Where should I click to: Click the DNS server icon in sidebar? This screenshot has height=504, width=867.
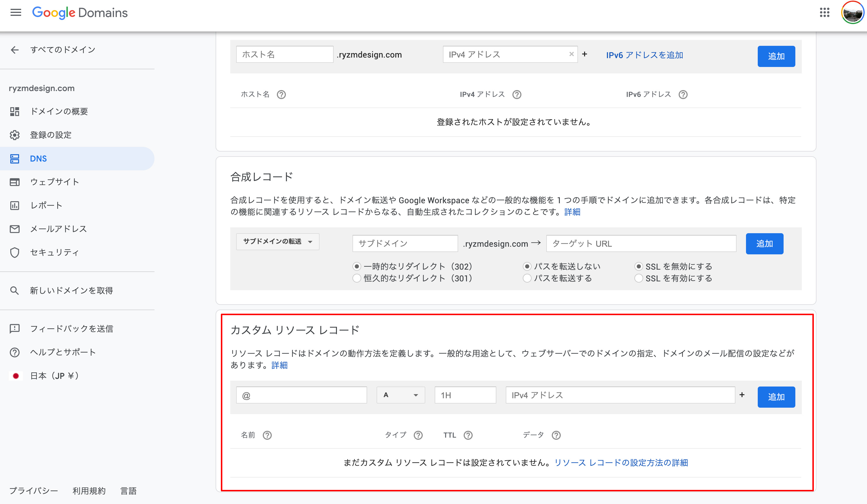point(14,159)
